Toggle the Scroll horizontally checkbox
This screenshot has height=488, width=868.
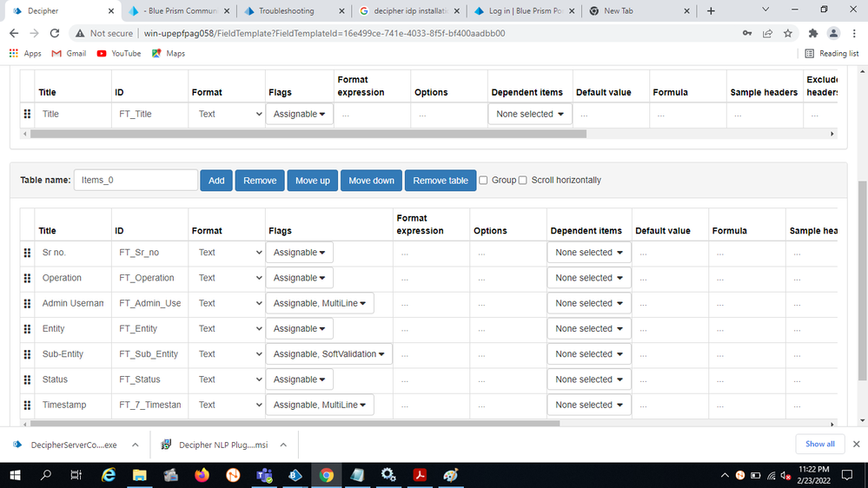522,181
